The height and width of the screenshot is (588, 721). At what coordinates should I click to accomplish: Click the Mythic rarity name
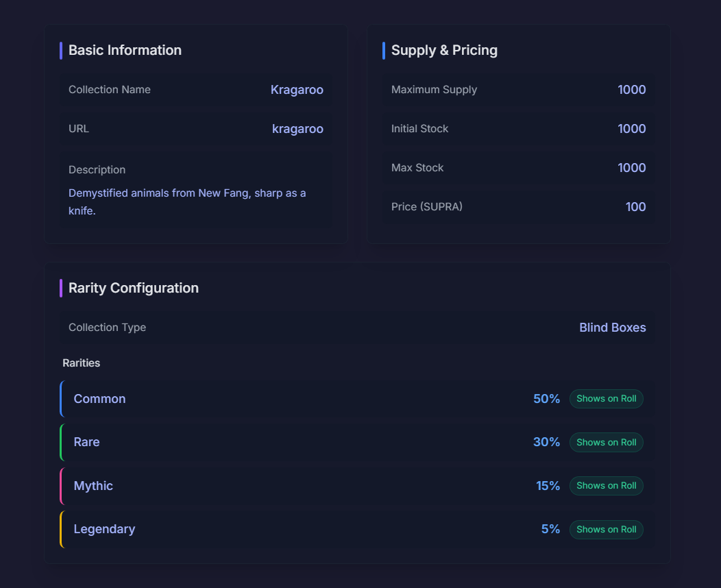coord(93,486)
